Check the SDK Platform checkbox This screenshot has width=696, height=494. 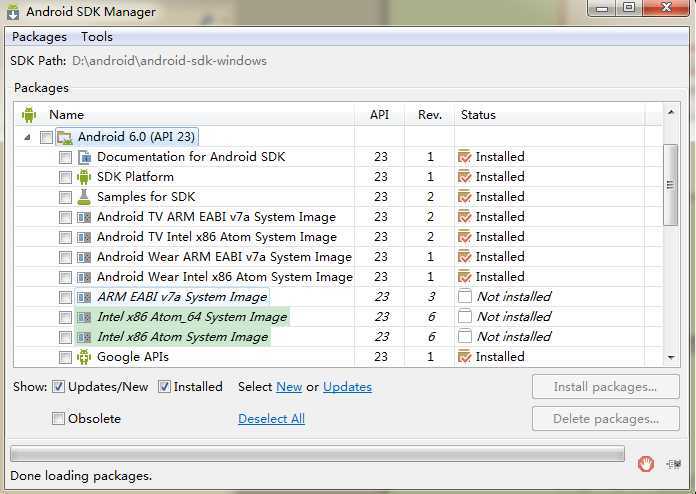click(65, 177)
